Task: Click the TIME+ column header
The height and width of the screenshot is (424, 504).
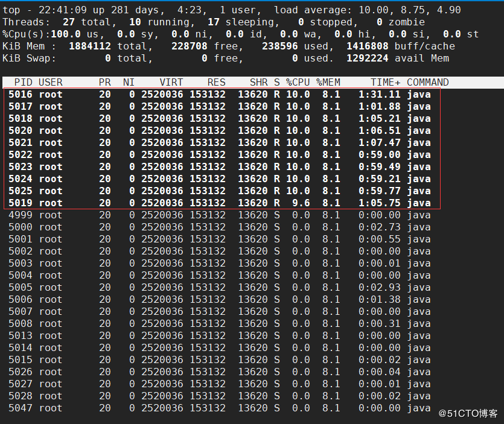Action: [385, 82]
